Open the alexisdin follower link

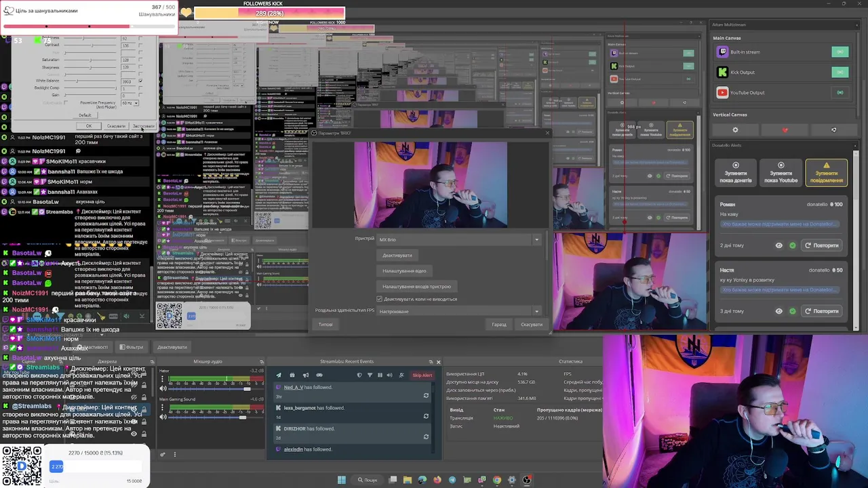tap(294, 449)
